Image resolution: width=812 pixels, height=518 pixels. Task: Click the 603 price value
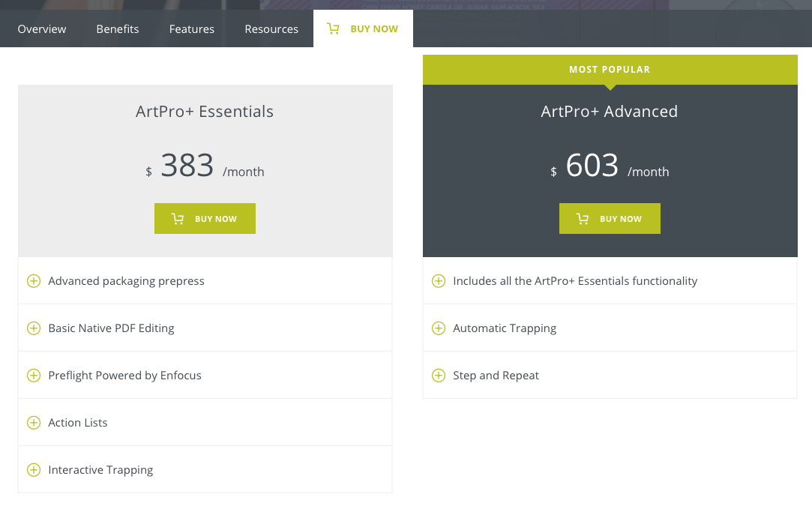coord(592,165)
